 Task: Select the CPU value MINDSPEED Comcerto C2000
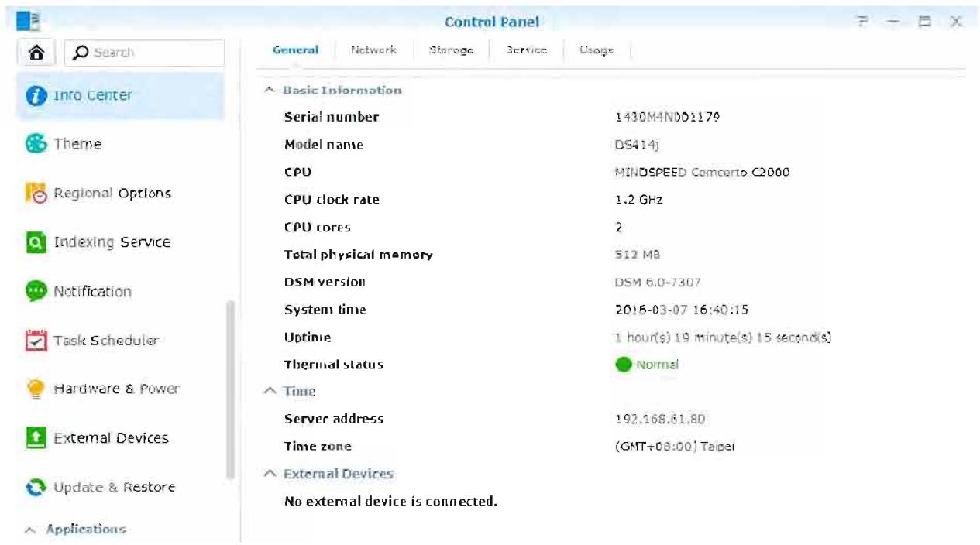tap(702, 172)
